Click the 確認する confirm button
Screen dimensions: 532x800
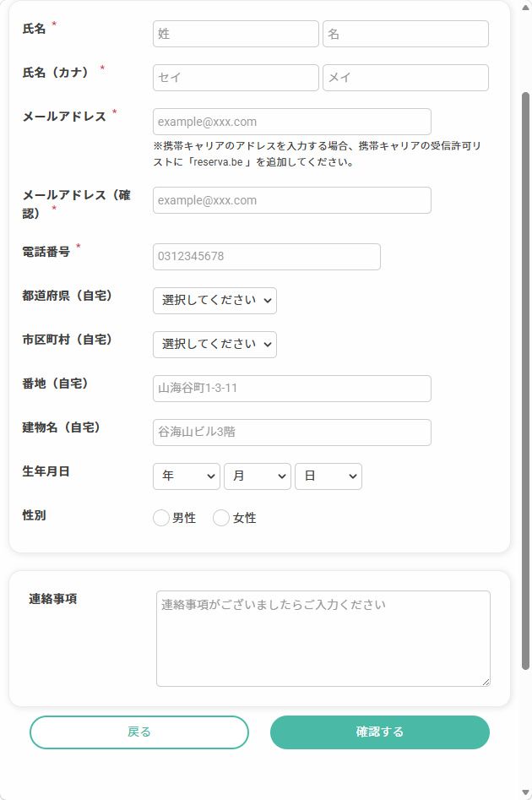coord(379,732)
